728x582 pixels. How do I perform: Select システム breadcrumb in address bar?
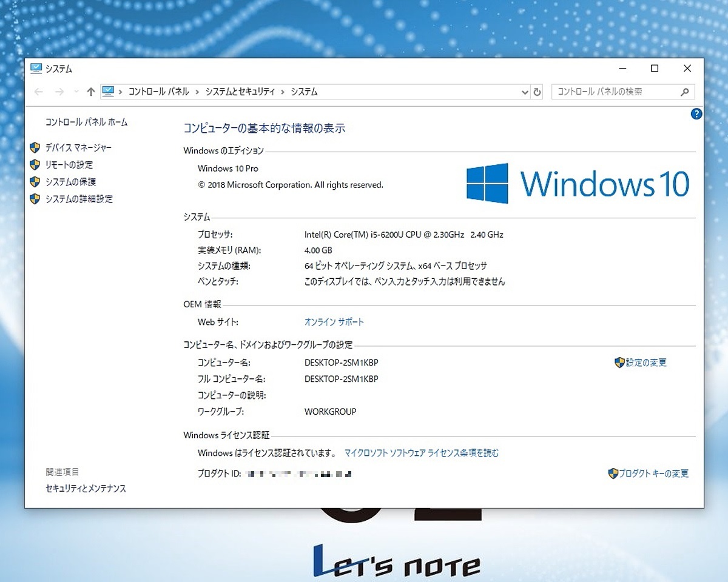pos(304,92)
